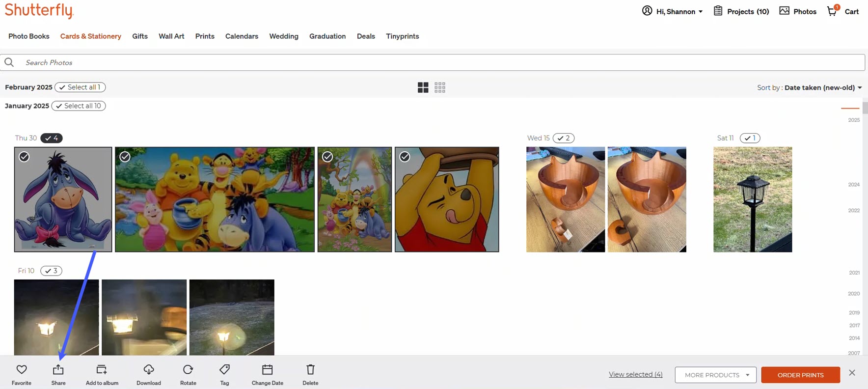Toggle Select all 10 for January 2025
Viewport: 868px width, 389px height.
click(79, 106)
